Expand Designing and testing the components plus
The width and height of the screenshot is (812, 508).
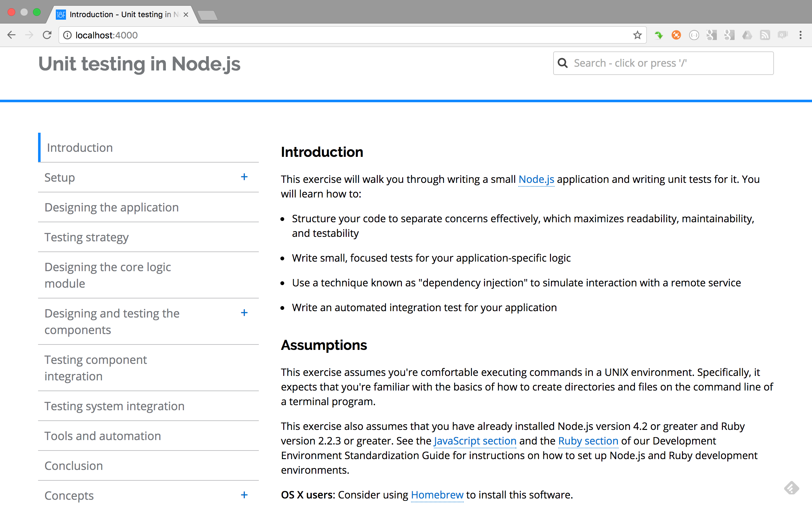click(244, 313)
